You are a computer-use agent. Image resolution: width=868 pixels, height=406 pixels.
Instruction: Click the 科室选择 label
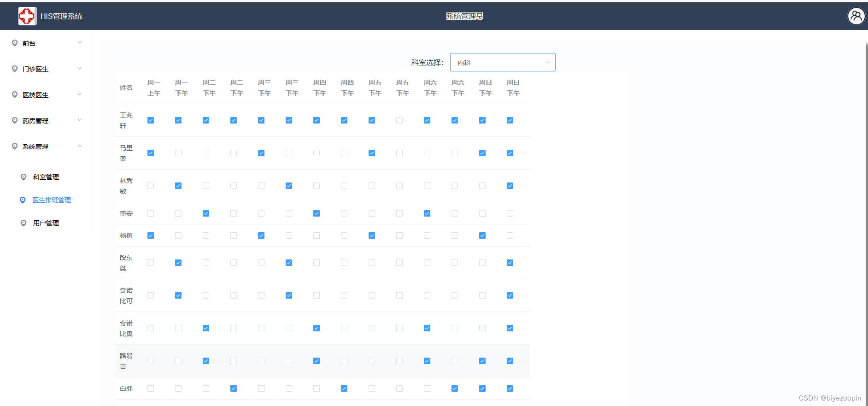[x=427, y=62]
